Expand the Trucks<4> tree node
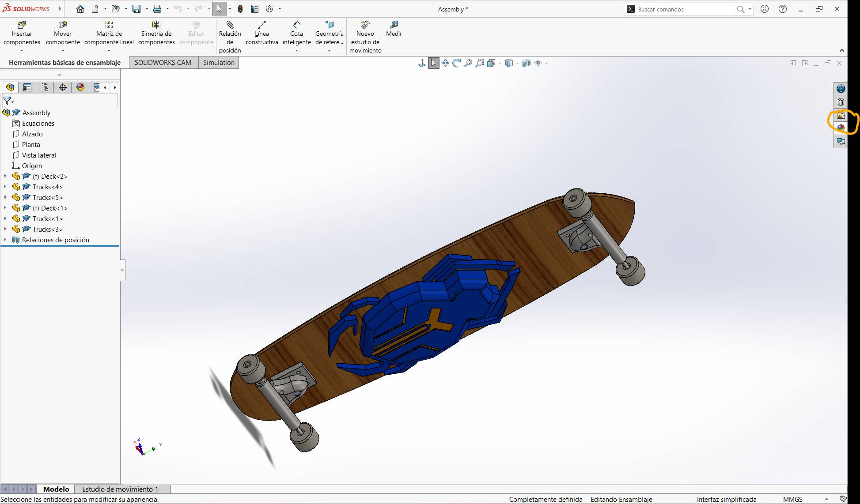Viewport: 860px width, 504px height. 5,187
